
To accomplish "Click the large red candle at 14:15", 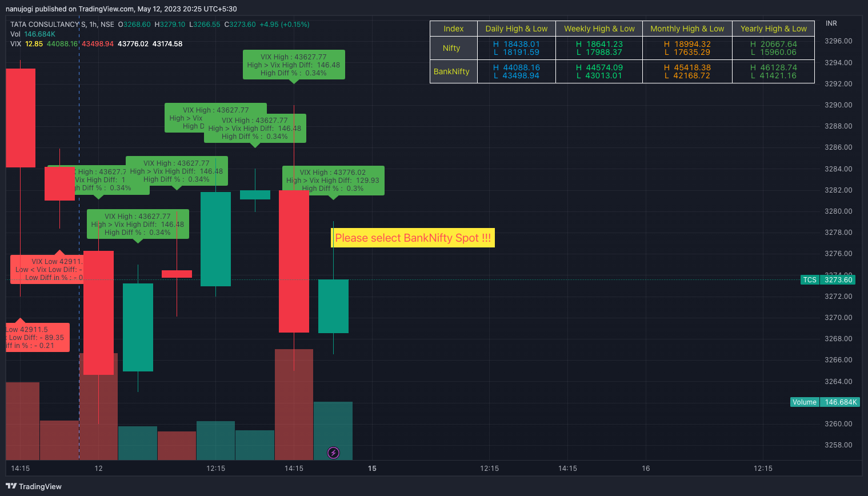I will pyautogui.click(x=294, y=262).
